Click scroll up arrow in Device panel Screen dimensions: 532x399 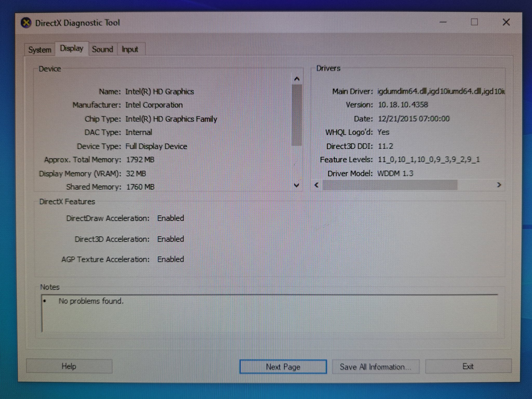click(x=297, y=79)
